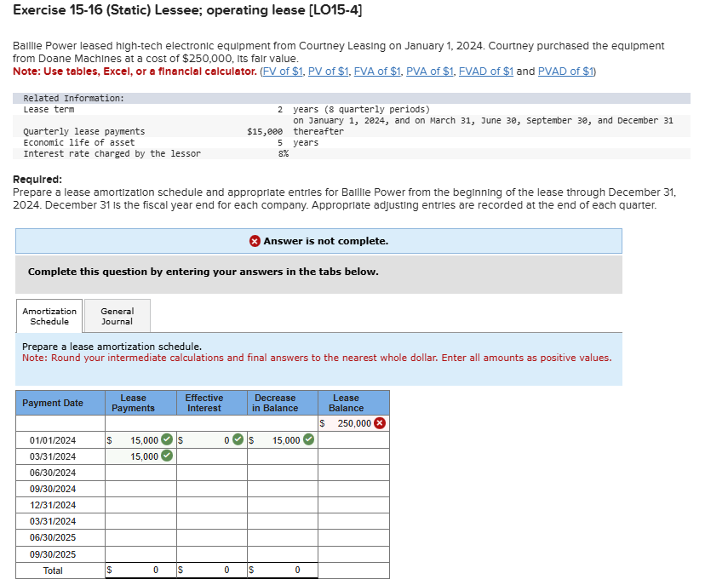This screenshot has height=585, width=728.
Task: Switch to the General Journal tab
Action: (x=116, y=316)
